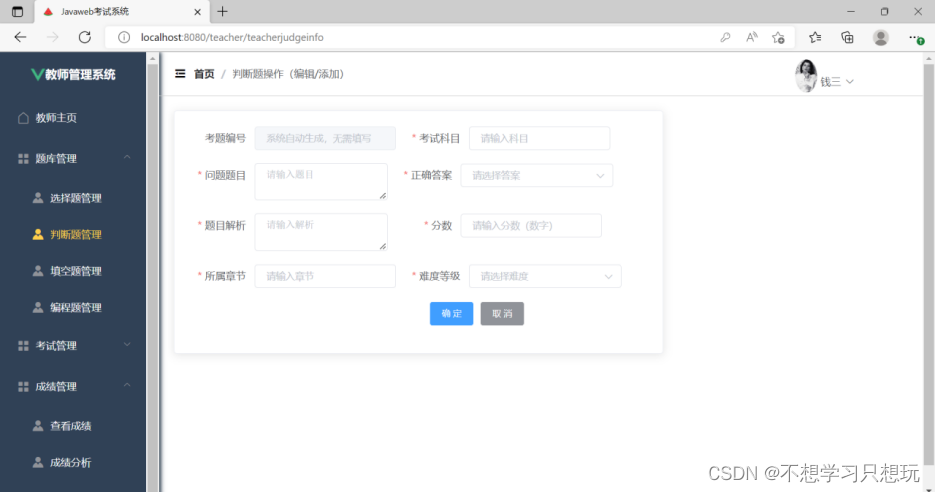Click the 问题题目 text area
Viewport: 935px width, 492px height.
321,181
